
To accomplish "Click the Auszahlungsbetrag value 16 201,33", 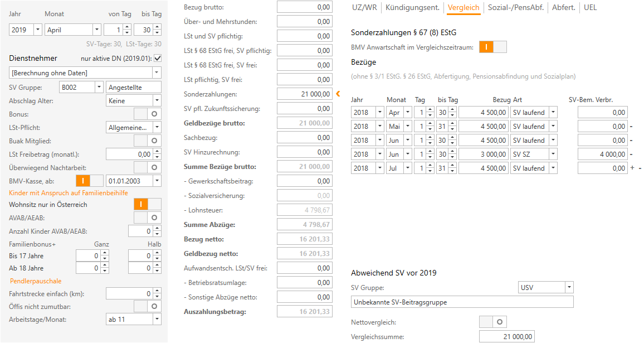I will point(304,311).
